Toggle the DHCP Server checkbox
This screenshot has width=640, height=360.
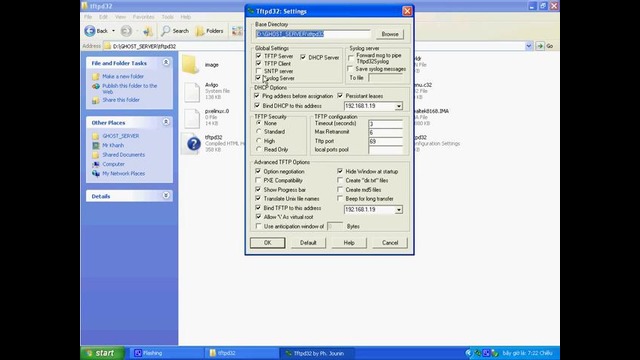[x=303, y=58]
